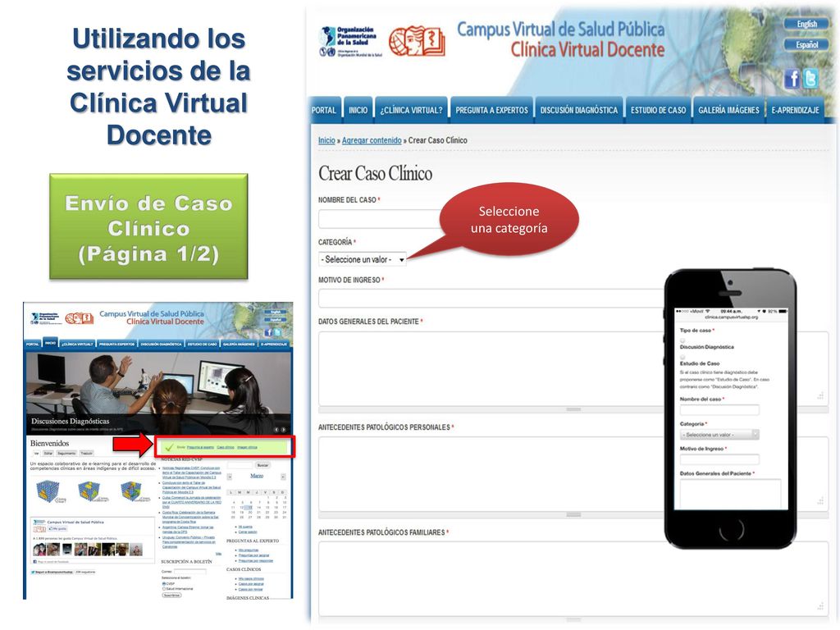Click the Organización Panamericana de la Salud logo in large header
Image resolution: width=840 pixels, height=630 pixels.
coord(350,42)
